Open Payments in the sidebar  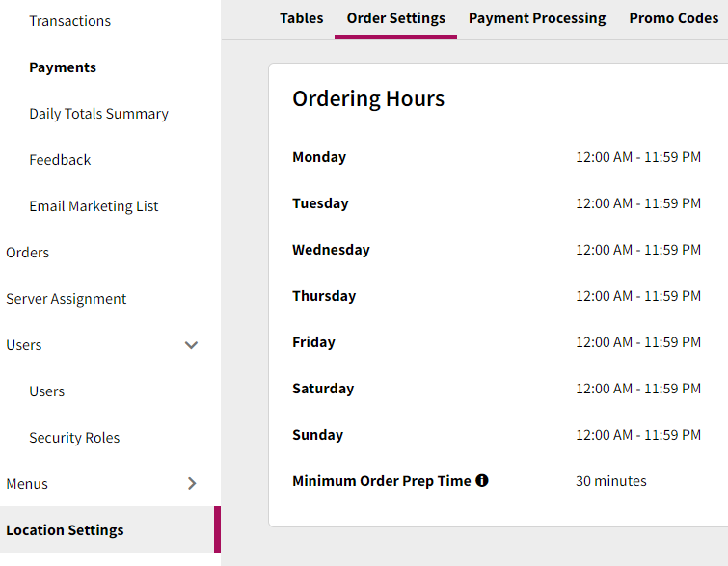pyautogui.click(x=63, y=67)
